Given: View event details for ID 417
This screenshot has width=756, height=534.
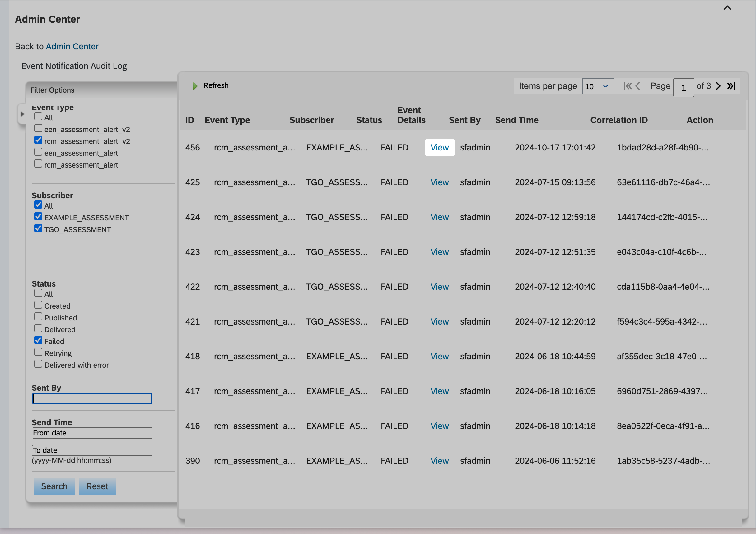Looking at the screenshot, I should click(440, 391).
